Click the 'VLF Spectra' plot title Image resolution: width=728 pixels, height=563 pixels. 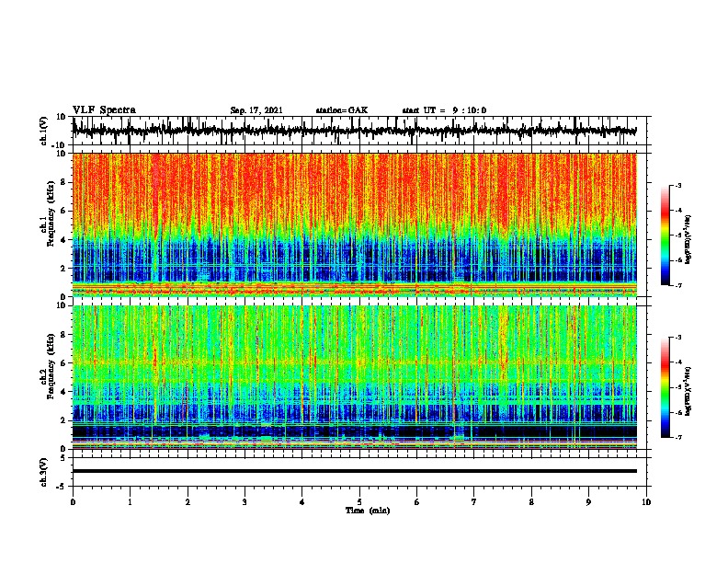click(104, 109)
